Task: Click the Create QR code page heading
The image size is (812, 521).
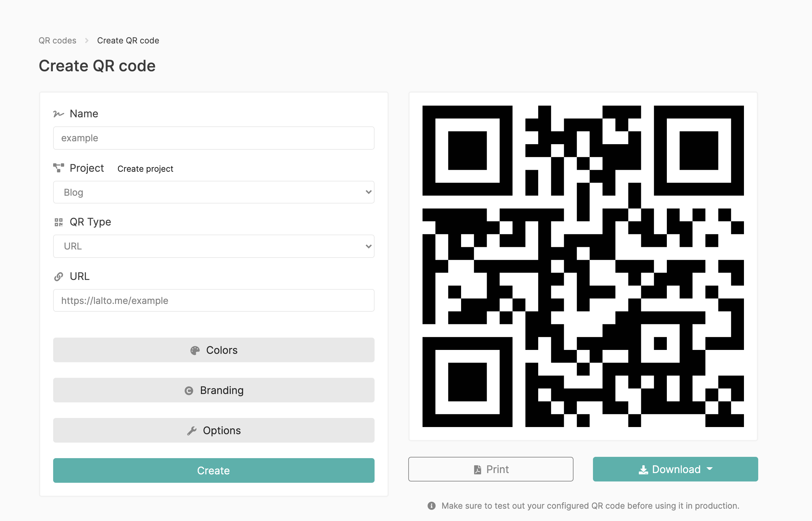Action: pyautogui.click(x=97, y=66)
